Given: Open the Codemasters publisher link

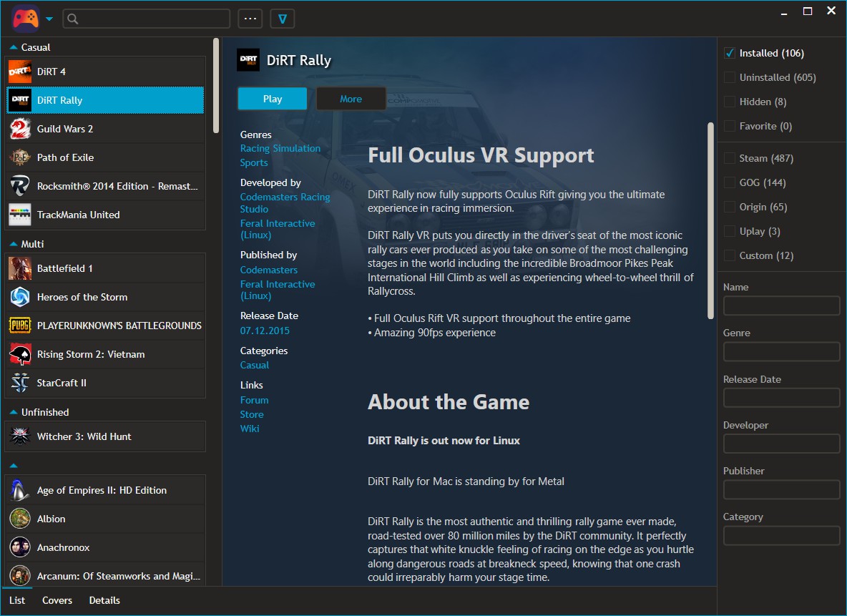Looking at the screenshot, I should point(268,270).
